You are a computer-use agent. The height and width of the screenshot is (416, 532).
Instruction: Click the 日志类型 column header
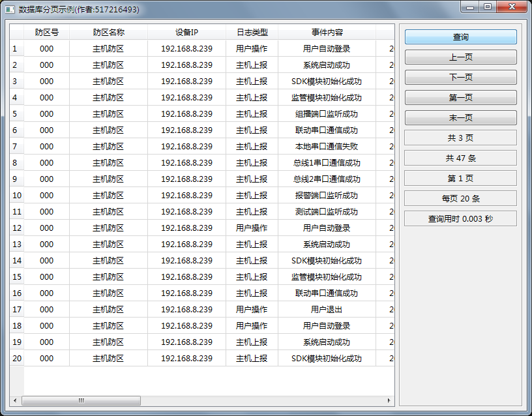coord(252,32)
